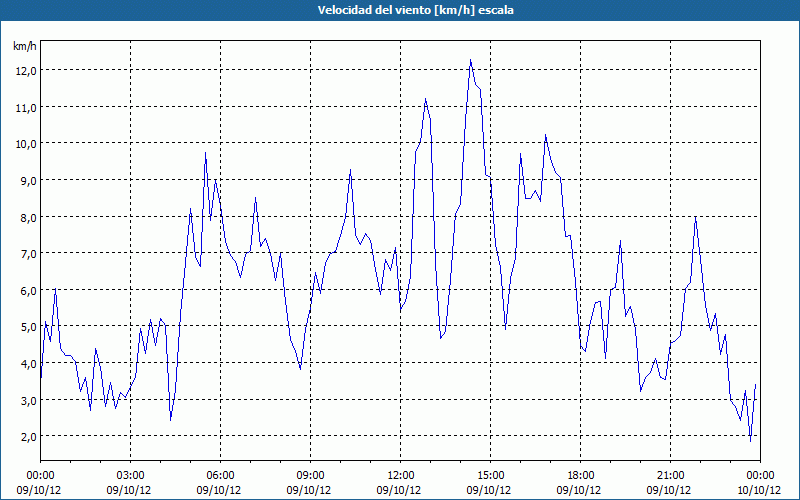Click the '09:00' time label
Screen dimensions: 800x500
tap(311, 476)
